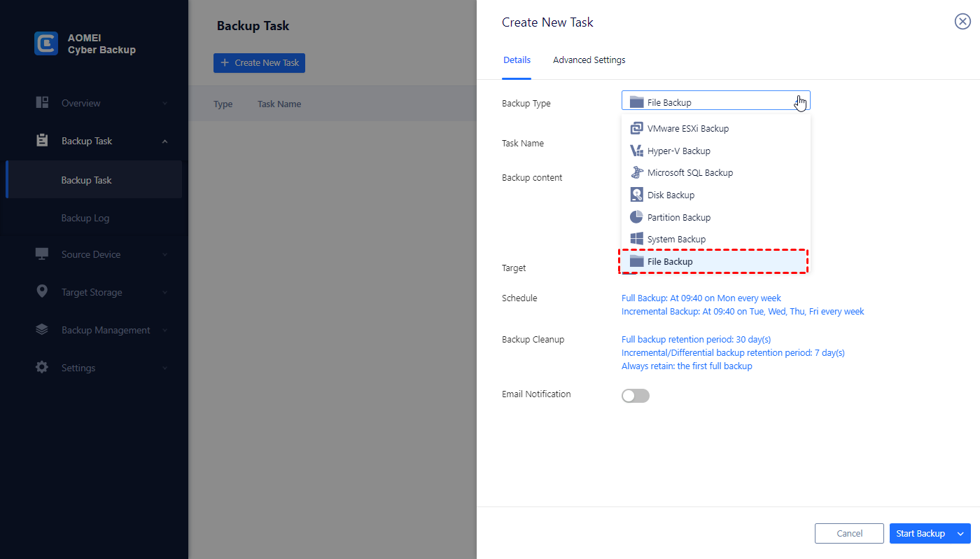Click the Source Device monitor icon
The width and height of the screenshot is (980, 559).
pyautogui.click(x=42, y=254)
